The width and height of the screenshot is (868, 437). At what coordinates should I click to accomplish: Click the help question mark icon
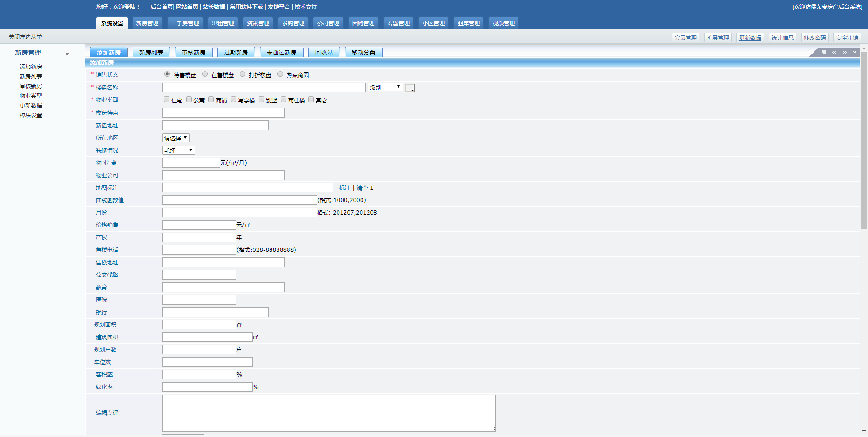(854, 53)
